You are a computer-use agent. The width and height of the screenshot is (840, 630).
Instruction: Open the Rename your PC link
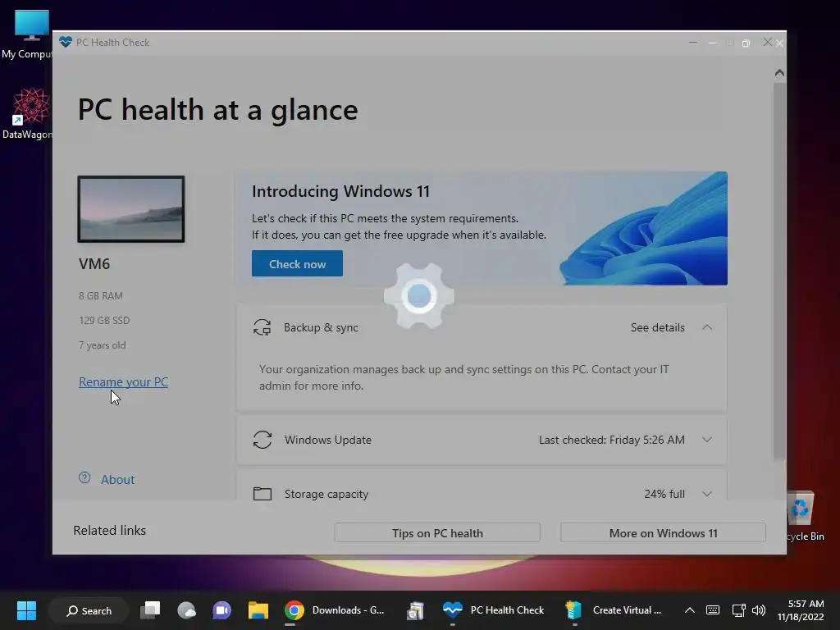(123, 382)
